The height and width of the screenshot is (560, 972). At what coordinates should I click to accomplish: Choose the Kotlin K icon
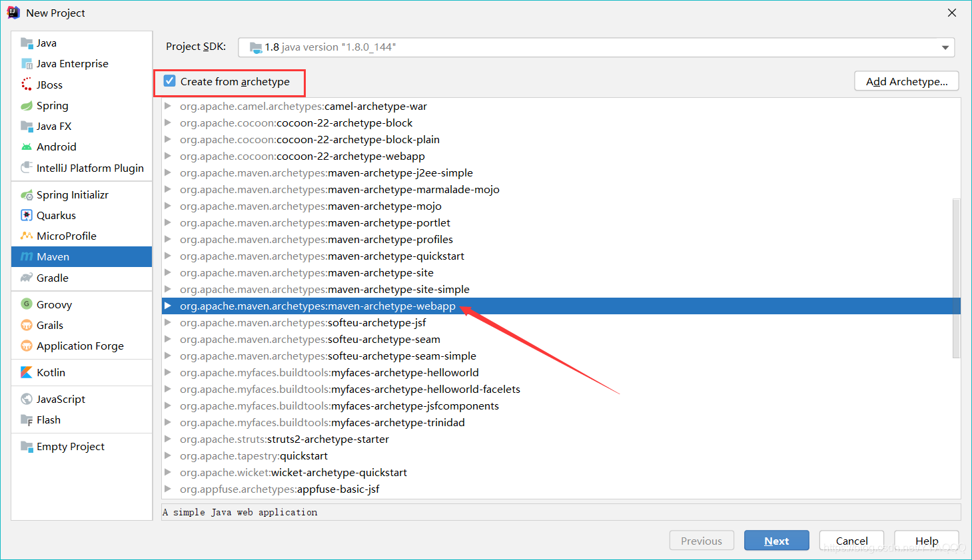27,372
